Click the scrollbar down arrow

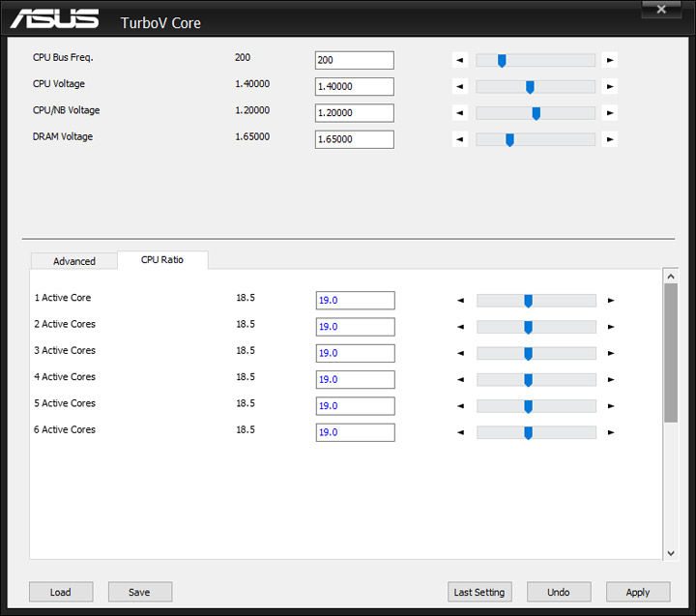[x=671, y=553]
